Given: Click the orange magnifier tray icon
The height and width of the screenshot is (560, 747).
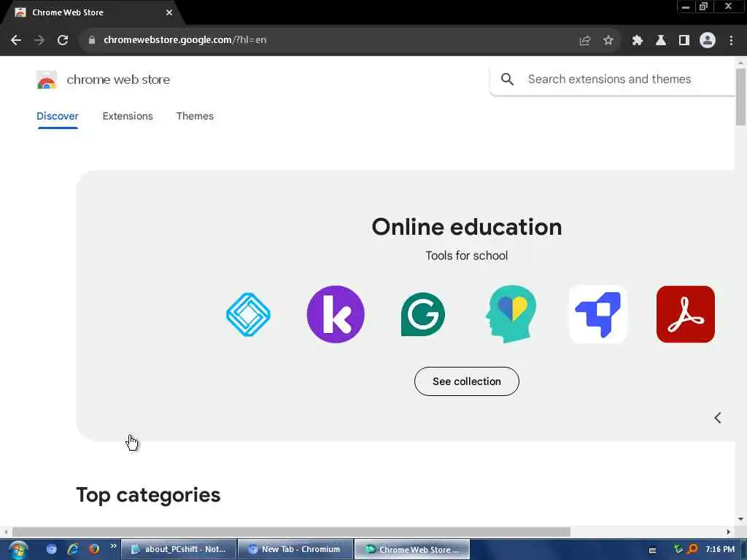Looking at the screenshot, I should 693,549.
